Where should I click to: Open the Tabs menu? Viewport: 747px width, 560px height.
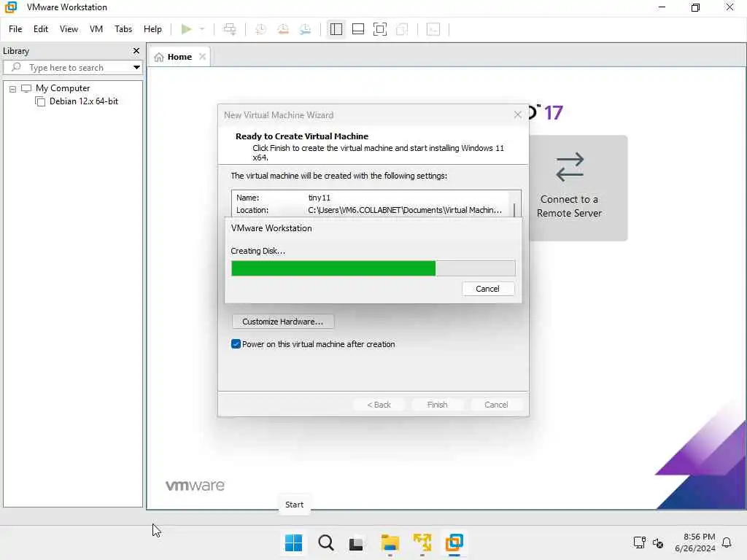tap(123, 29)
